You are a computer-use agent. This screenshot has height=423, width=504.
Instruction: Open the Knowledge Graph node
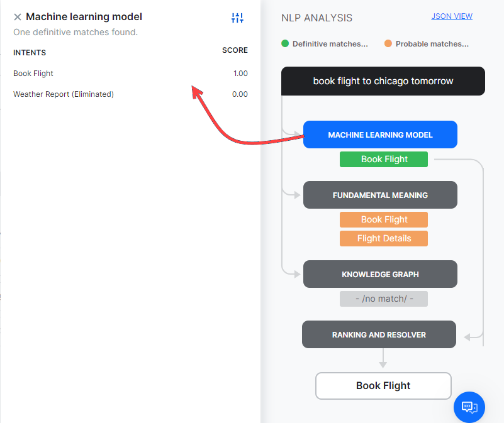pos(380,274)
